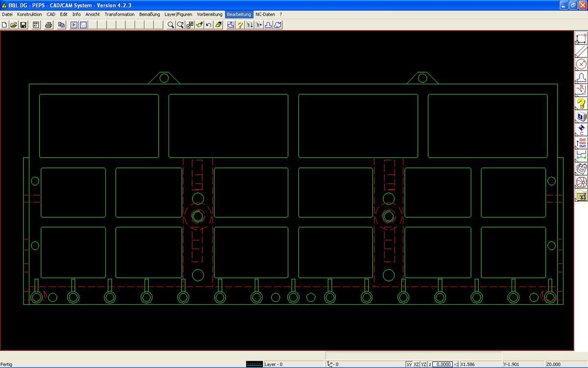Screen dimensions: 588x368
Task: Click the Z value input field
Action: (x=443, y=365)
